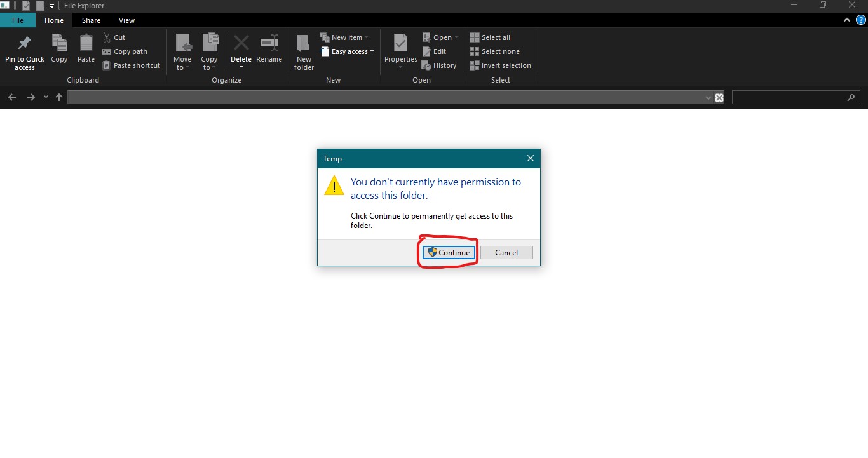Go up one level with up arrow
Viewport: 868px width, 458px height.
[59, 97]
